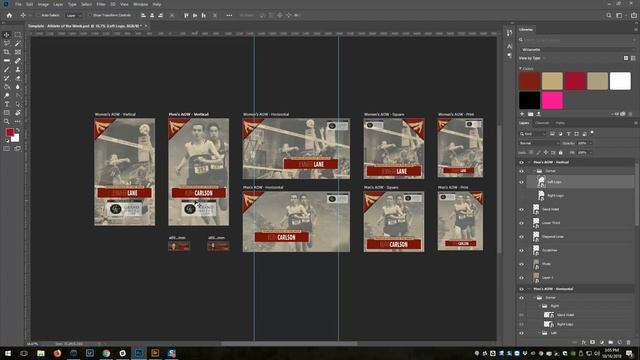
Task: Open the three-dots align options
Action: click(229, 16)
